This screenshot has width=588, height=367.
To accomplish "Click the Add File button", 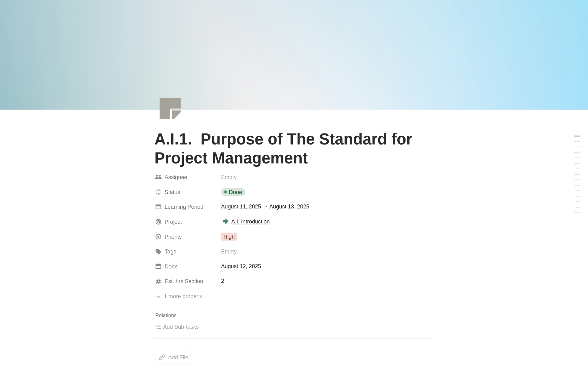I will pos(174,357).
